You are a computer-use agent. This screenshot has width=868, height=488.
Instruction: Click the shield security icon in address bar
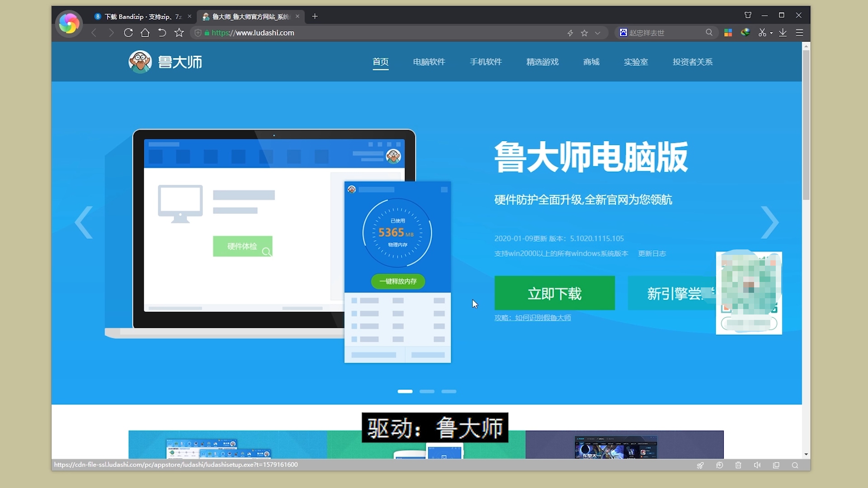(x=198, y=33)
